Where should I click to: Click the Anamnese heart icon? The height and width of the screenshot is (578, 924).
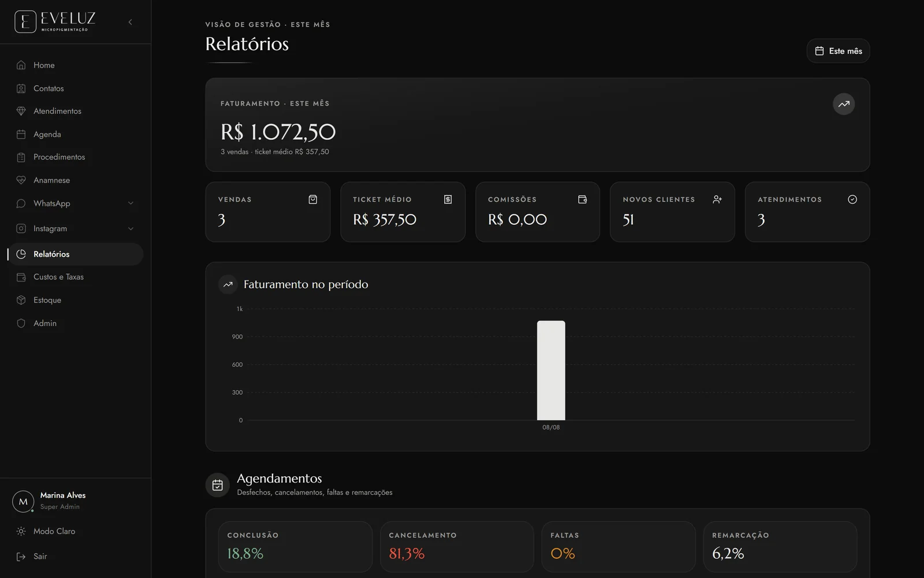pos(21,180)
